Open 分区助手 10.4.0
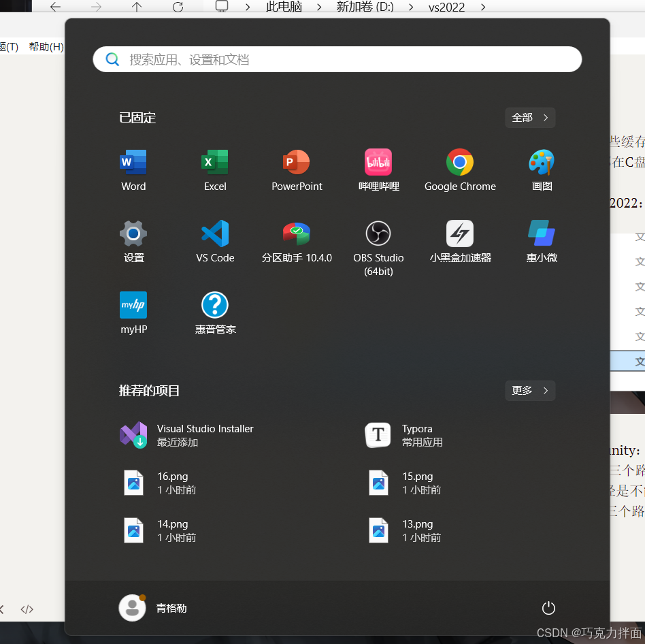Viewport: 645px width, 644px height. tap(297, 242)
